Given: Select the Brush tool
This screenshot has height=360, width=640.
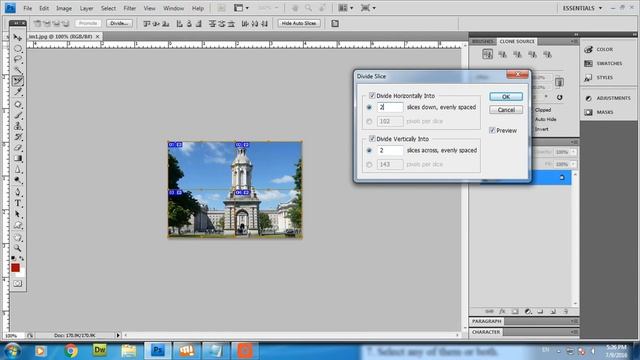Looking at the screenshot, I should click(x=18, y=116).
